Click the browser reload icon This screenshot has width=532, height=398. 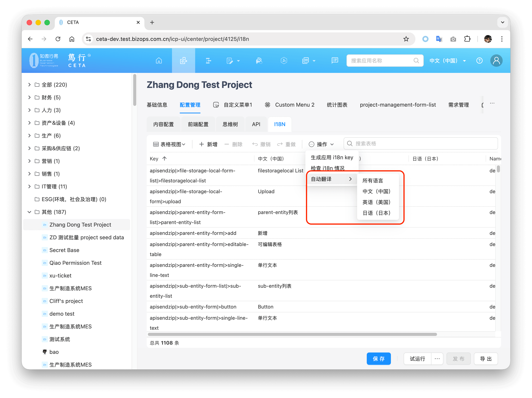[58, 39]
